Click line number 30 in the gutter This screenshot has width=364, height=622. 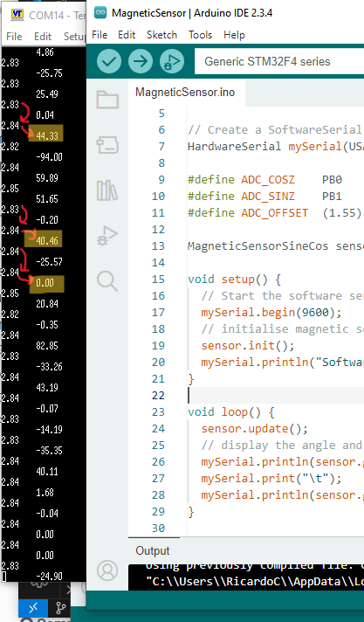(x=158, y=528)
